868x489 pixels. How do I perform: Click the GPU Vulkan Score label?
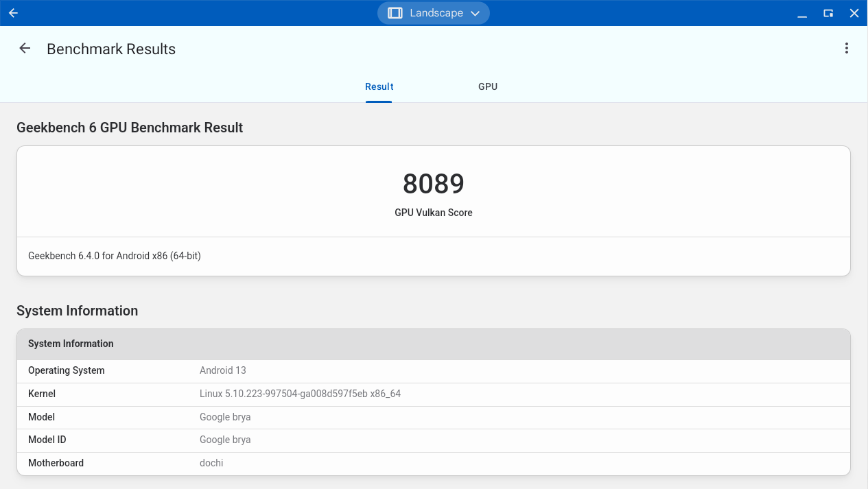coord(434,213)
